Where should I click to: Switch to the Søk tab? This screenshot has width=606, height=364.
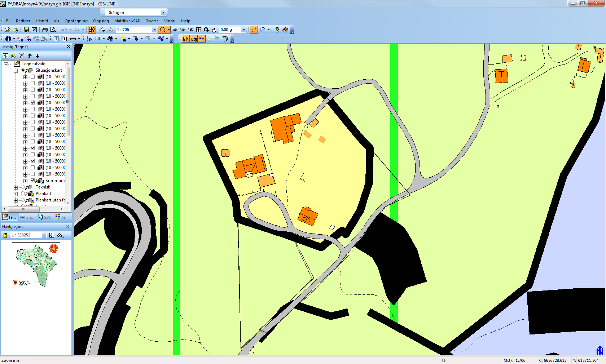click(x=44, y=217)
